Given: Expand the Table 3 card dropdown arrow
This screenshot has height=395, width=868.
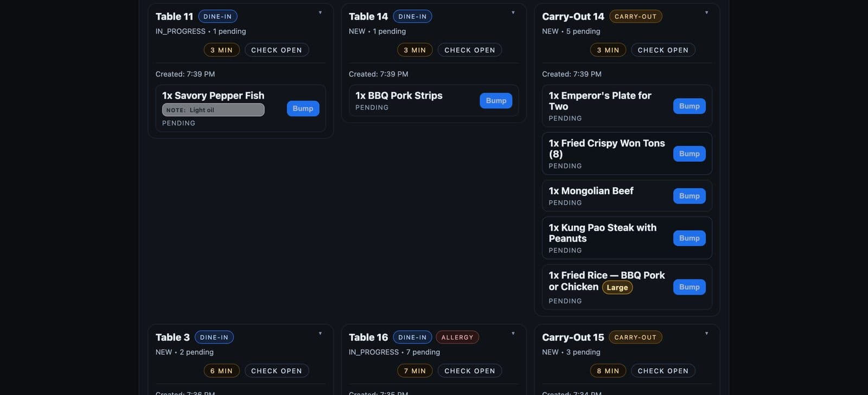Looking at the screenshot, I should (x=320, y=333).
